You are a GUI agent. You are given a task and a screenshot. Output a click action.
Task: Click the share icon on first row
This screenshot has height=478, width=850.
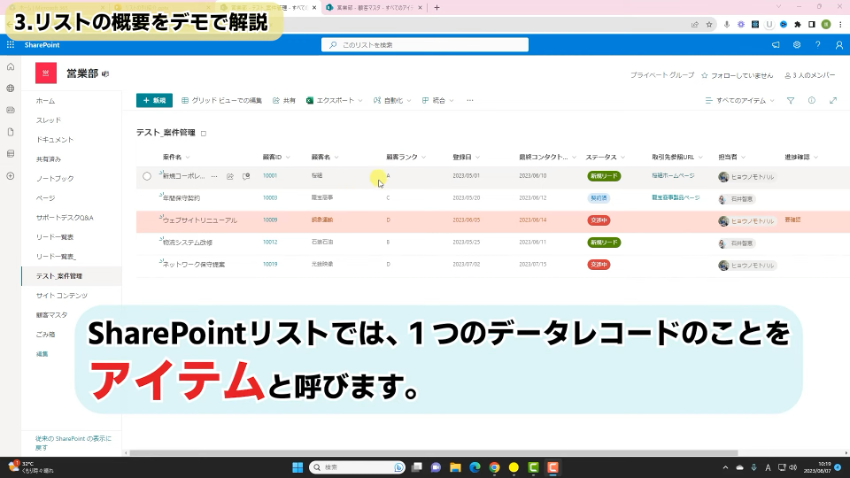click(229, 176)
